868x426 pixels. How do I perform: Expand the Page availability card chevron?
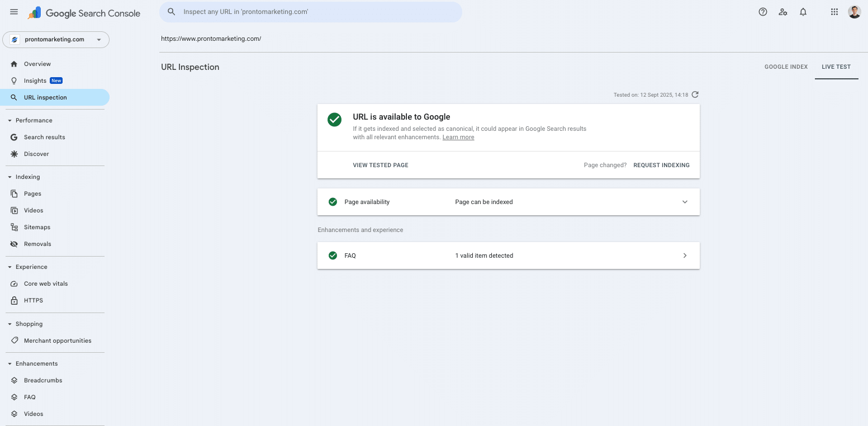685,202
